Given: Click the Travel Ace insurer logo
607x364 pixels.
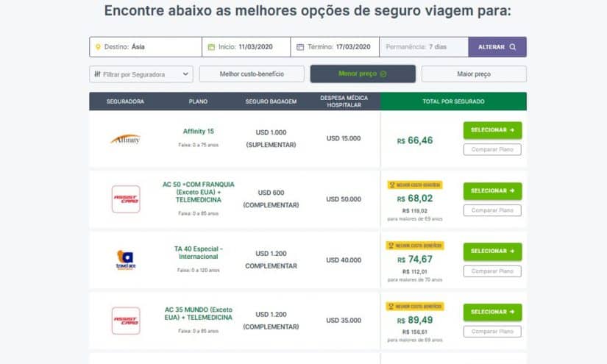Looking at the screenshot, I should click(126, 260).
